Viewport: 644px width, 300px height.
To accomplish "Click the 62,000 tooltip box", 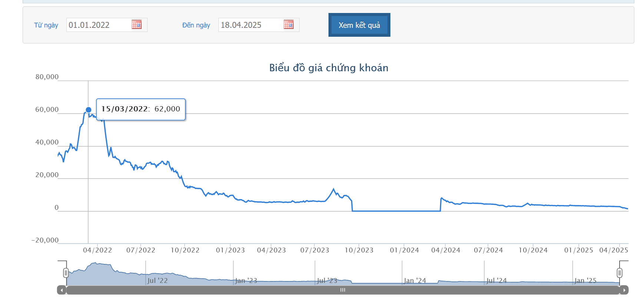I will (141, 109).
